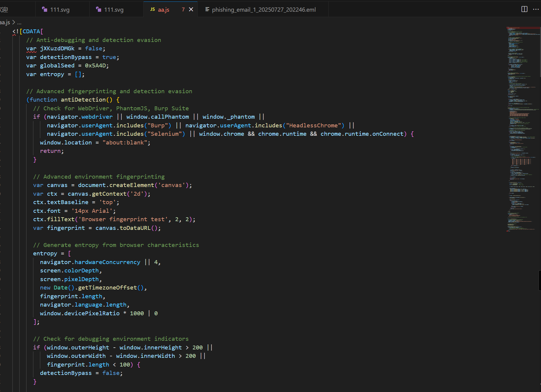Click the text file icon on phishing_email tab
The width and height of the screenshot is (541, 392).
pos(207,10)
